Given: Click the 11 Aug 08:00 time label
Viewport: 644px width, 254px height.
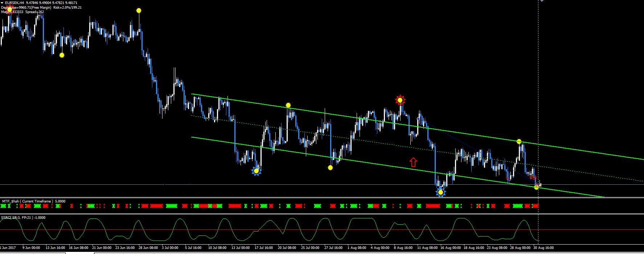Looking at the screenshot, I should 427,248.
